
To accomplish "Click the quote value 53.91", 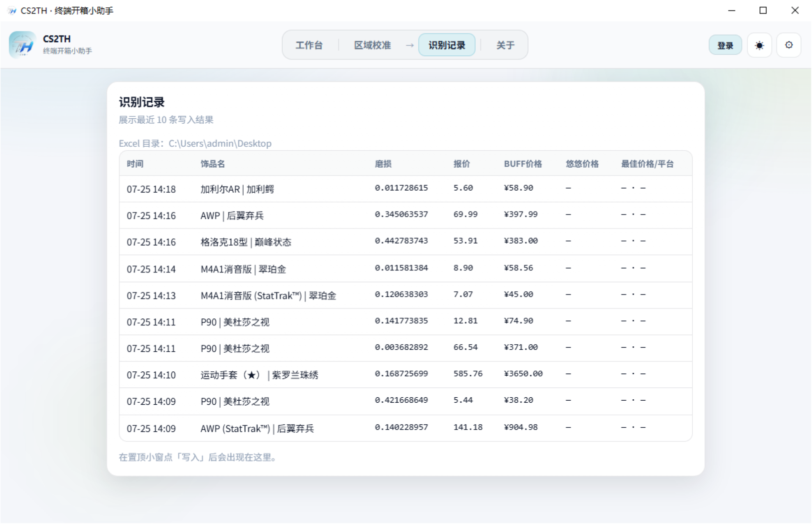I will (465, 241).
